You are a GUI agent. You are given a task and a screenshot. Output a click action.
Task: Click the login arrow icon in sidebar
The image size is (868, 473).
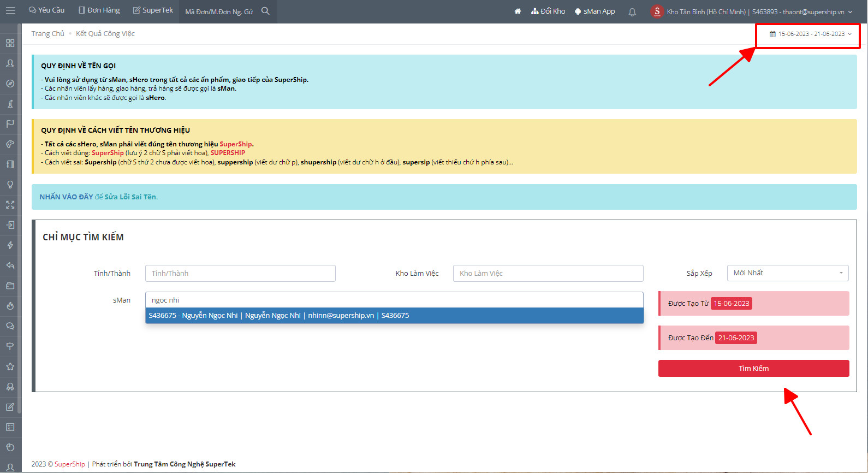[x=10, y=225]
